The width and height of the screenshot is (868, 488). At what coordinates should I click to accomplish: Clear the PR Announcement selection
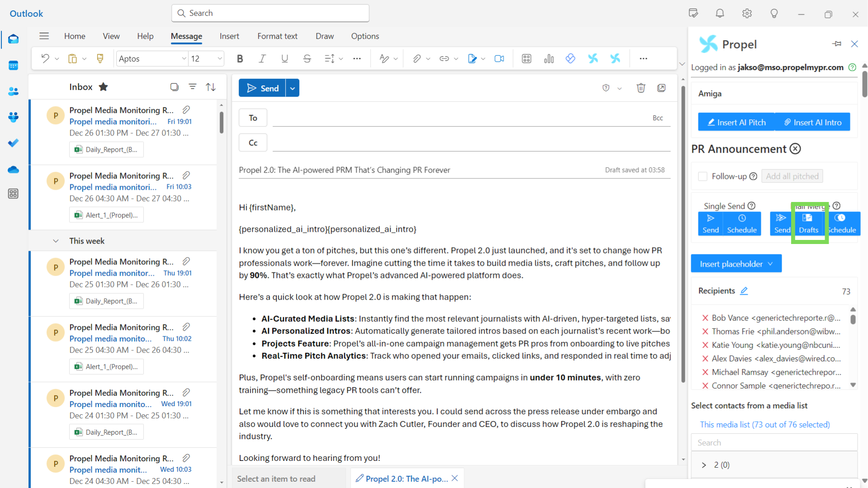pos(795,149)
